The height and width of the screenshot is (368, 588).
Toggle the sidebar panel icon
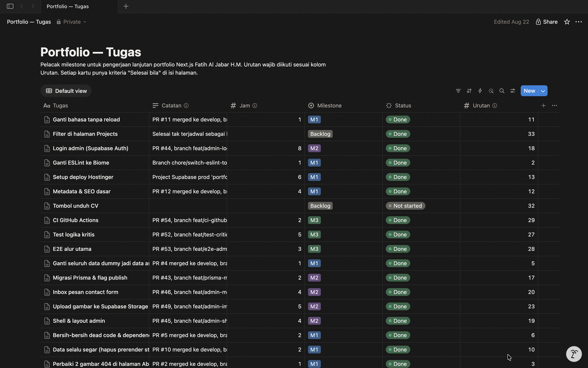(x=10, y=6)
